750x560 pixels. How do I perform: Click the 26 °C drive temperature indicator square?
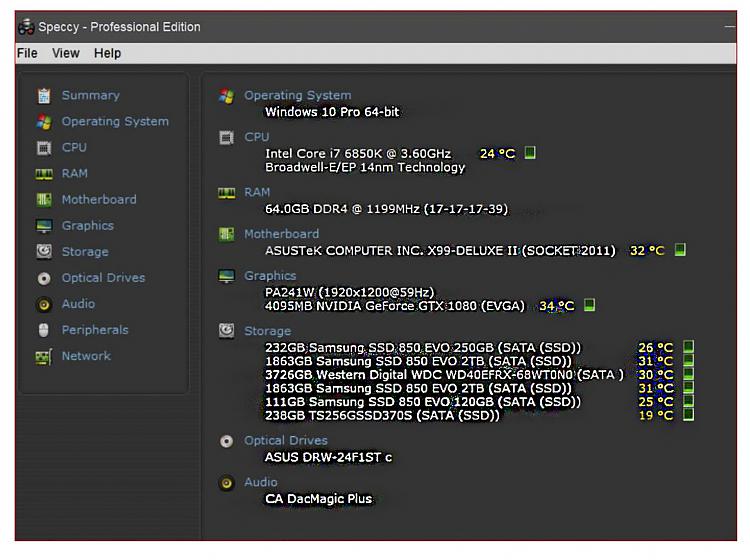tap(688, 347)
